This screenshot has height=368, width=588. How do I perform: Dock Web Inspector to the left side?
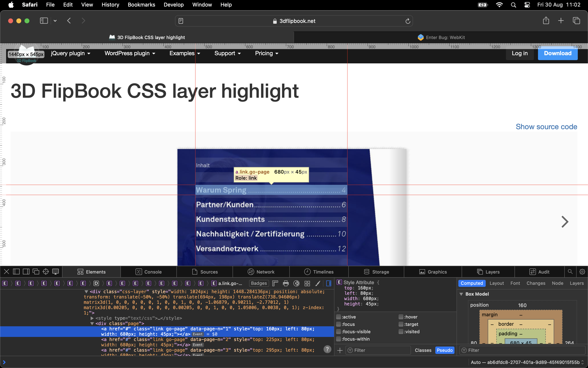pos(16,272)
